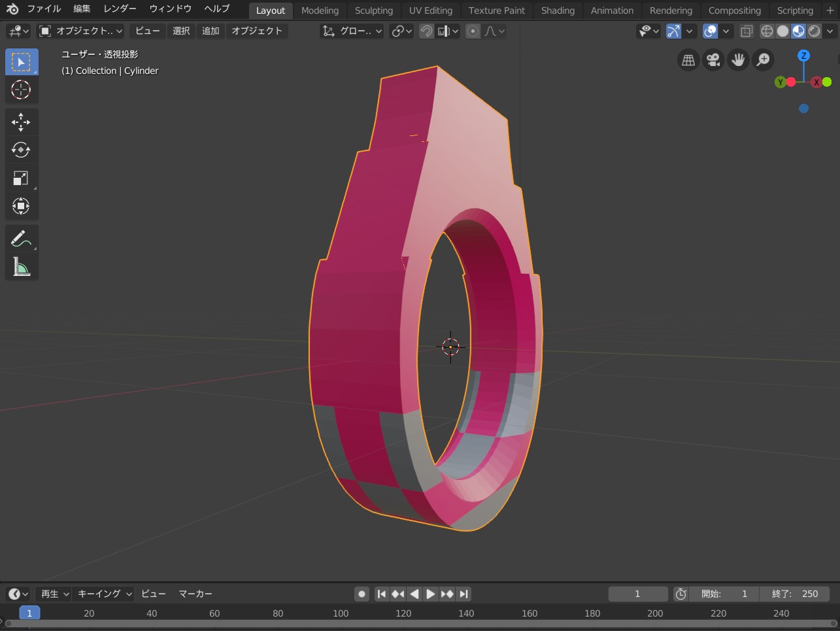Open the 編集 menu
Viewport: 840px width, 631px height.
click(x=82, y=9)
